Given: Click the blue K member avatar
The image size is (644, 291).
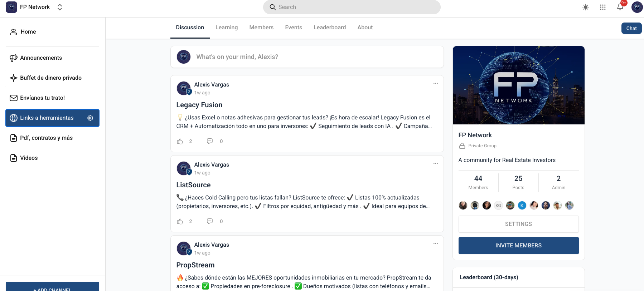Looking at the screenshot, I should (x=522, y=206).
